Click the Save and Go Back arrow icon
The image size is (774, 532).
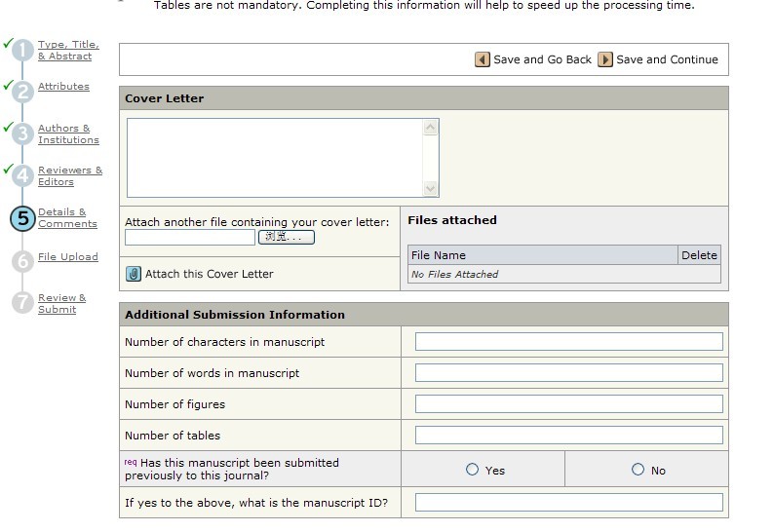483,59
